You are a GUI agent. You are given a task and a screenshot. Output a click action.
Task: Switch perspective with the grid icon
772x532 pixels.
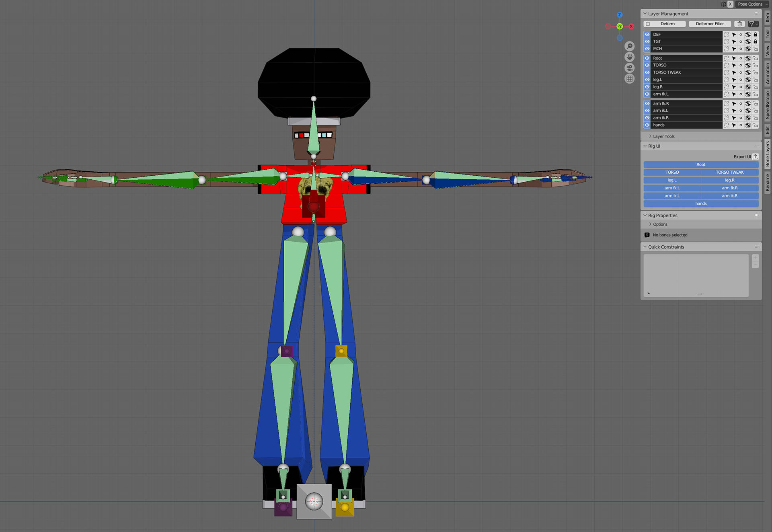coord(629,79)
